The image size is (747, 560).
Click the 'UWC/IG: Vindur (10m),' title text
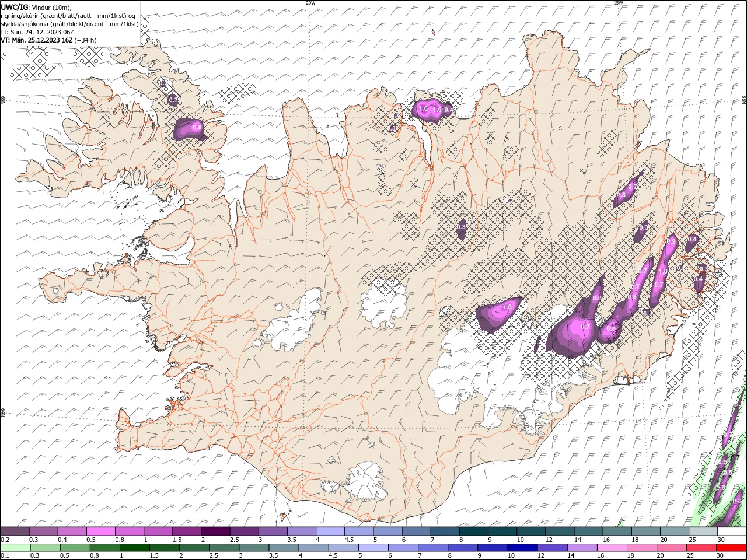[x=37, y=7]
